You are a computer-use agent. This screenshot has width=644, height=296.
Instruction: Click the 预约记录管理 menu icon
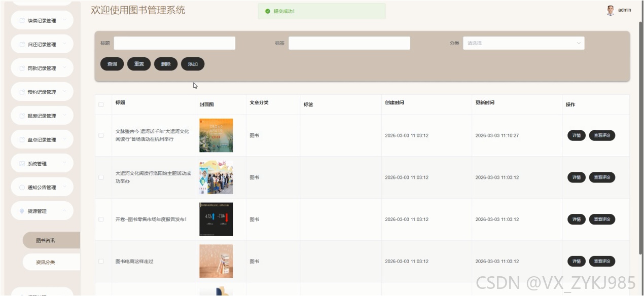pyautogui.click(x=22, y=92)
